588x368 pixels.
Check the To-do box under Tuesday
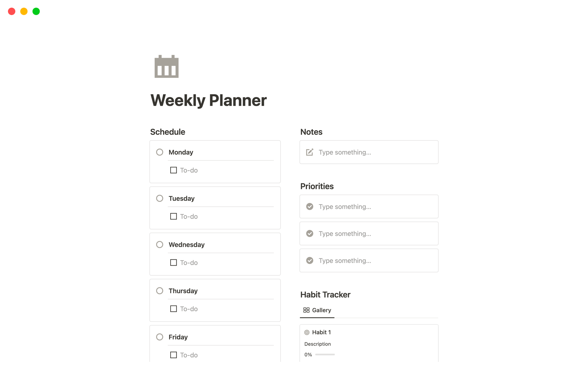pyautogui.click(x=173, y=217)
